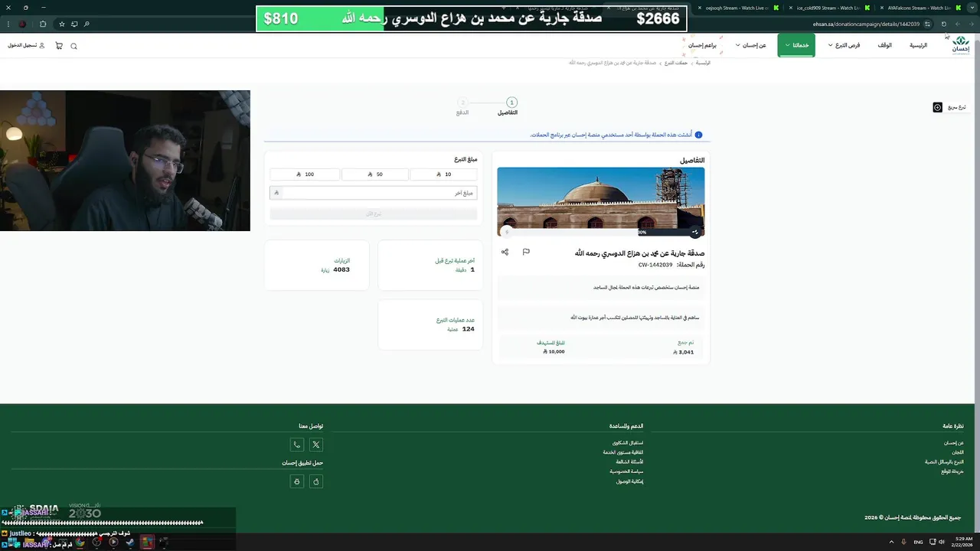Image resolution: width=980 pixels, height=551 pixels.
Task: Open the التبرع بالرسائل النصية footer link
Action: click(944, 461)
